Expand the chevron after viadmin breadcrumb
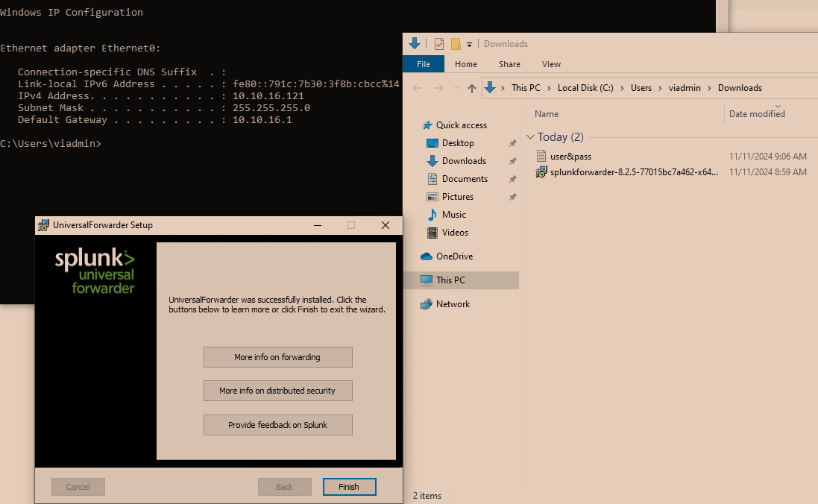 [709, 88]
